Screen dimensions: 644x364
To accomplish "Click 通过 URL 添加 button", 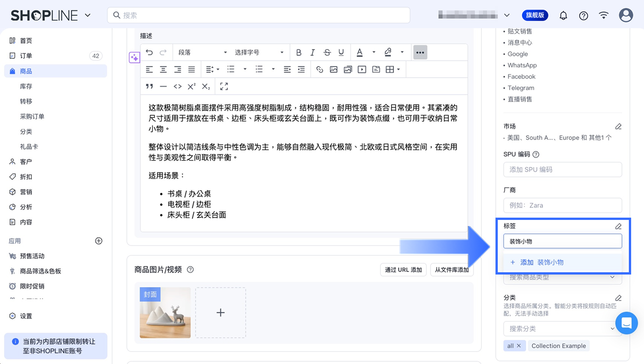I will click(x=403, y=270).
